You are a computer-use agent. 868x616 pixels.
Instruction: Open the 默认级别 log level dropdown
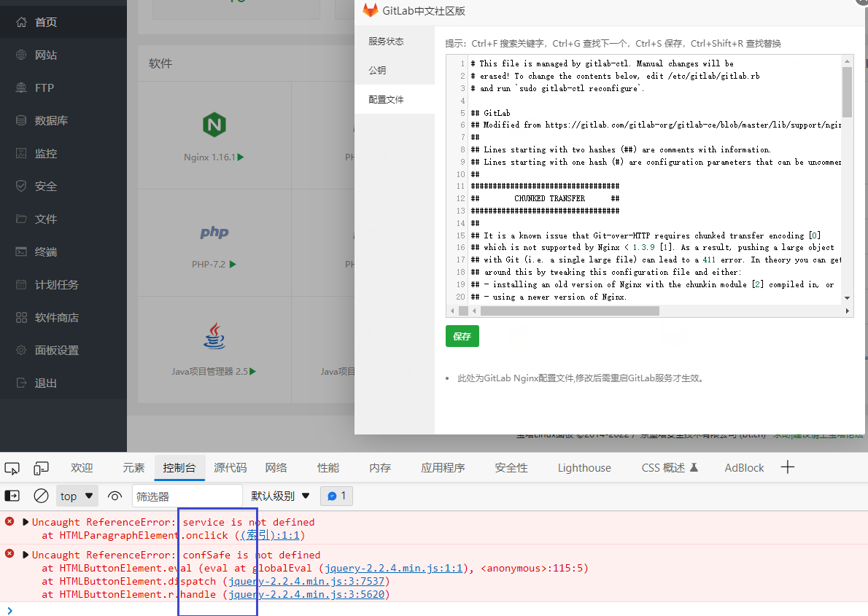(280, 496)
